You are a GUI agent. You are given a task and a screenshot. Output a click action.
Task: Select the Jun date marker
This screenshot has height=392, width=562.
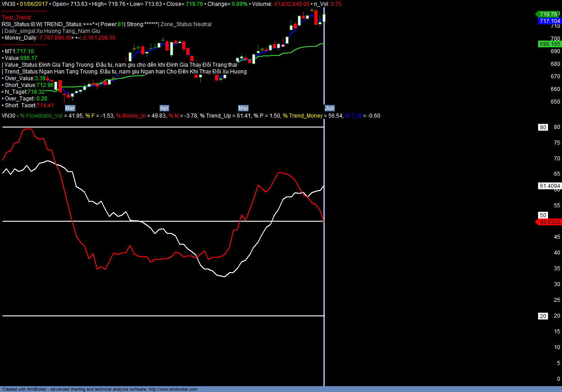pyautogui.click(x=330, y=108)
